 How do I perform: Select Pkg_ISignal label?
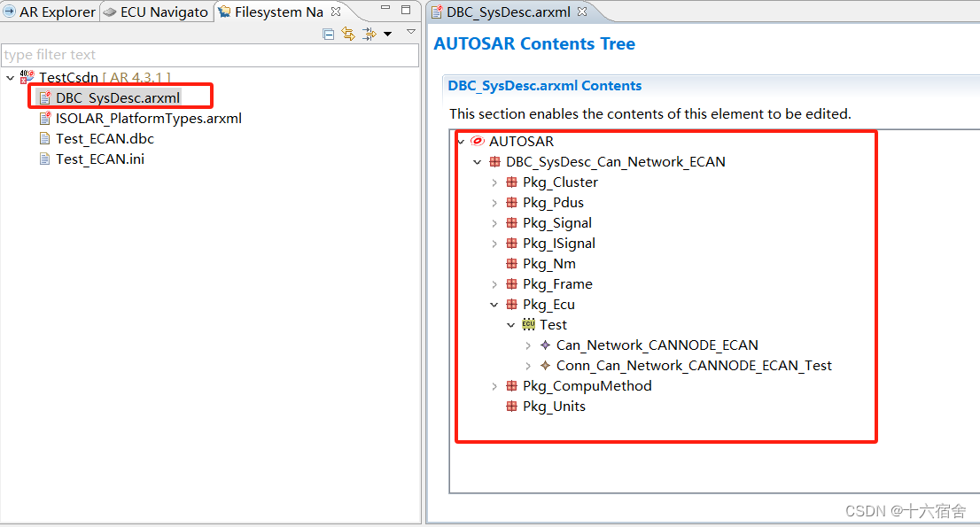coord(559,244)
